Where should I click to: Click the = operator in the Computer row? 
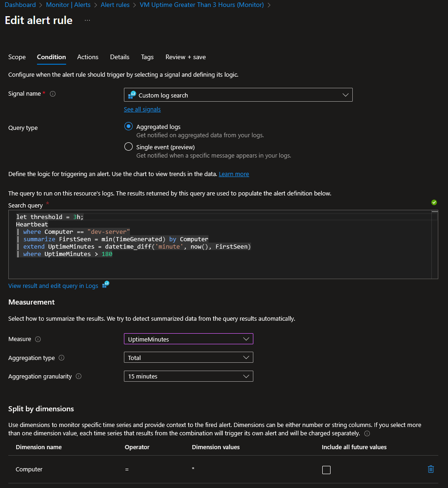click(x=127, y=470)
